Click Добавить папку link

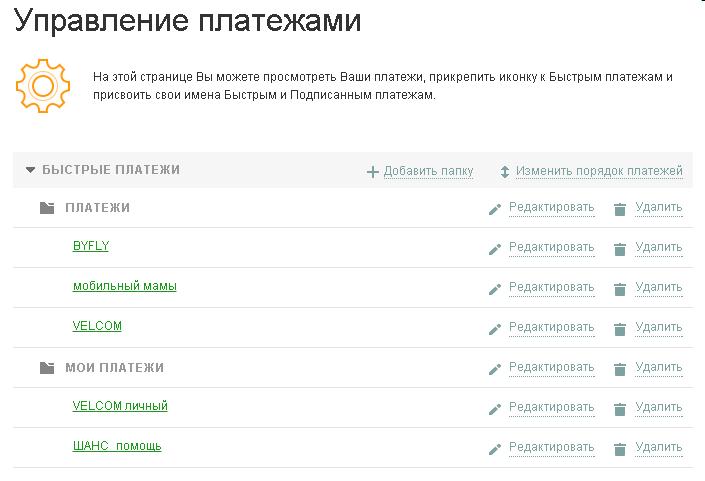[429, 171]
